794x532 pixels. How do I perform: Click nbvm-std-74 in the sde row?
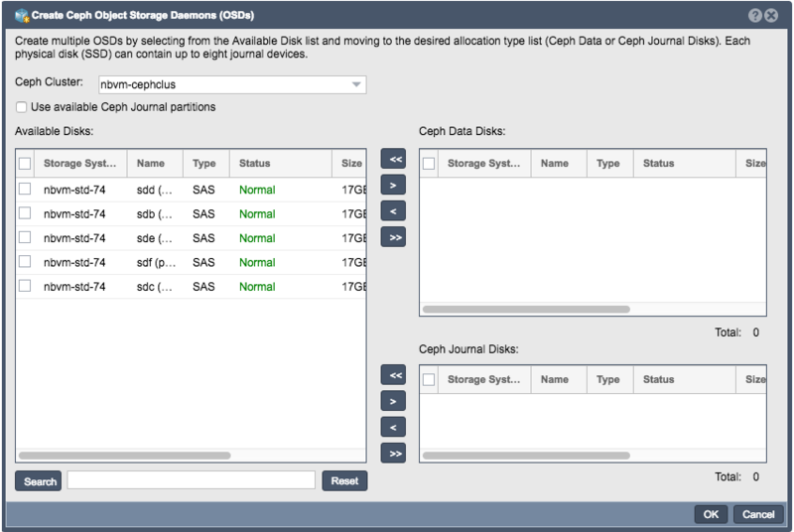pyautogui.click(x=74, y=238)
